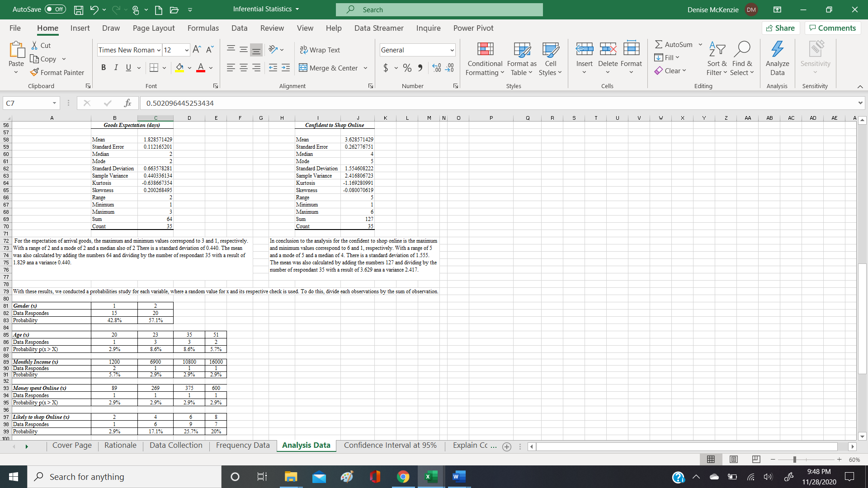The height and width of the screenshot is (488, 868).
Task: Switch to Page Break Preview icon
Action: click(756, 460)
